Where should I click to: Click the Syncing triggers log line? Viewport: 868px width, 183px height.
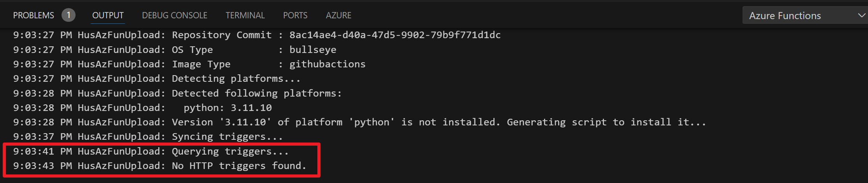(x=148, y=137)
